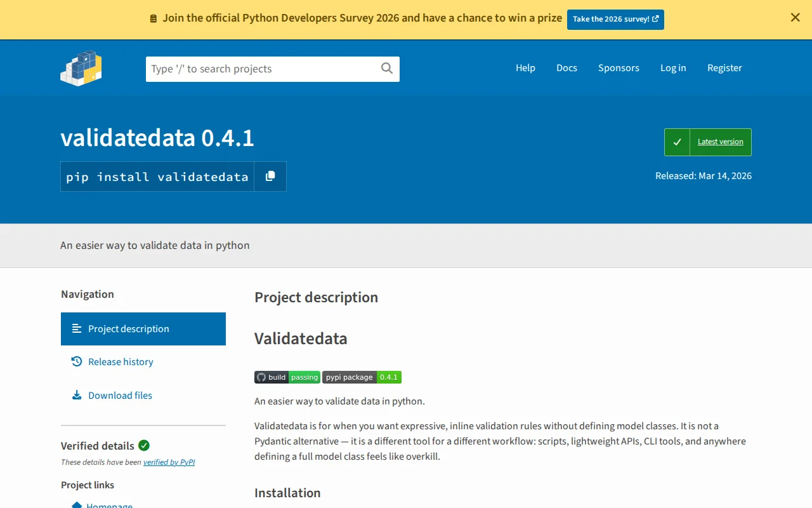Open the Docs menu item

[x=566, y=68]
